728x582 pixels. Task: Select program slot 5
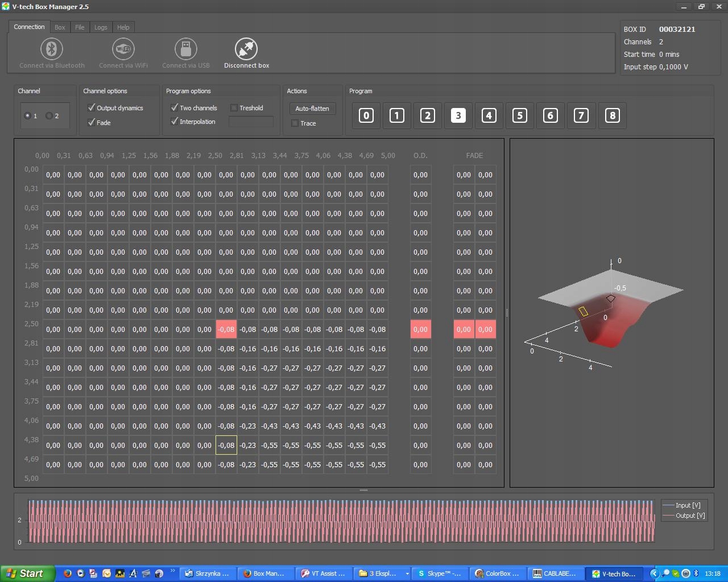[519, 116]
